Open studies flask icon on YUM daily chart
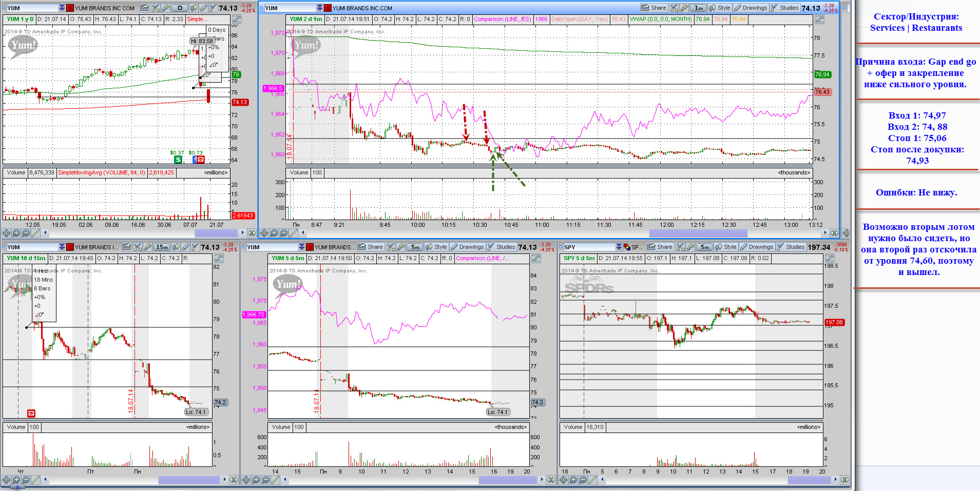 (214, 8)
